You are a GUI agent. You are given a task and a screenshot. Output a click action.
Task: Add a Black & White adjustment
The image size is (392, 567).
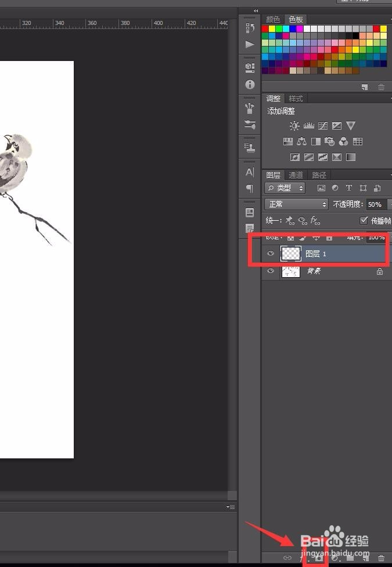tap(316, 141)
